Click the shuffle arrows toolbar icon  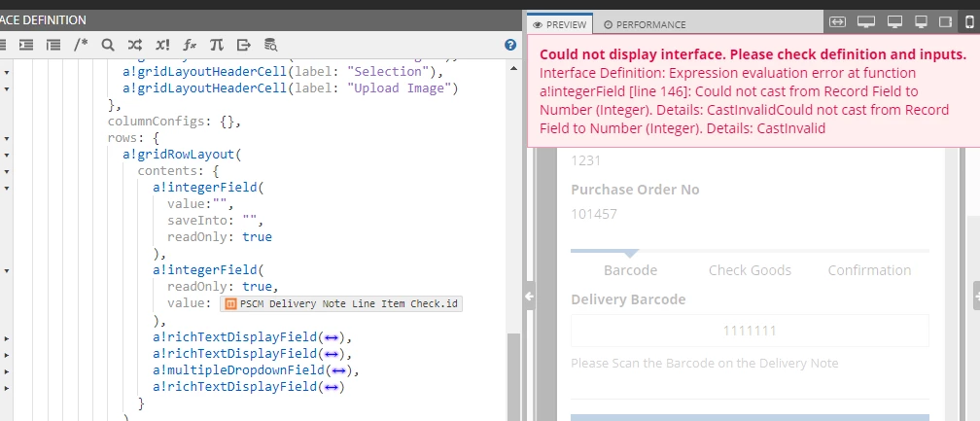[134, 45]
